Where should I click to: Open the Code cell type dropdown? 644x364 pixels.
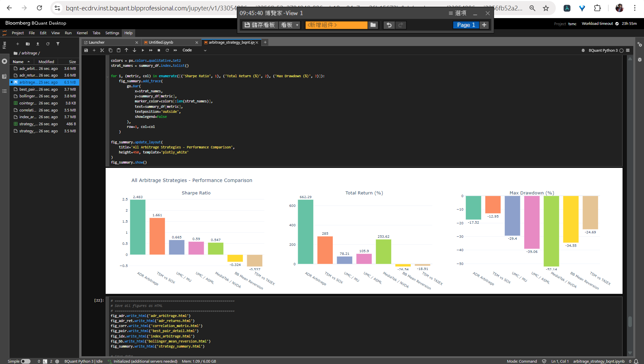click(195, 50)
